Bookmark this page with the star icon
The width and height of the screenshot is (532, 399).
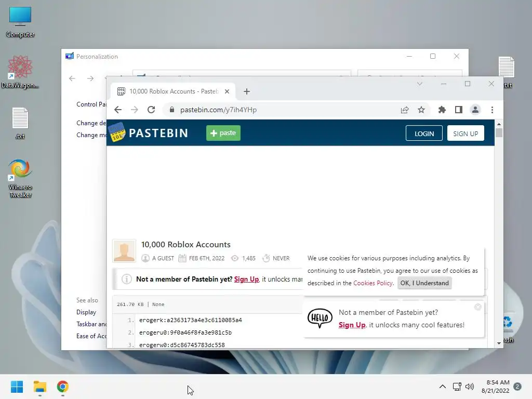pyautogui.click(x=421, y=110)
